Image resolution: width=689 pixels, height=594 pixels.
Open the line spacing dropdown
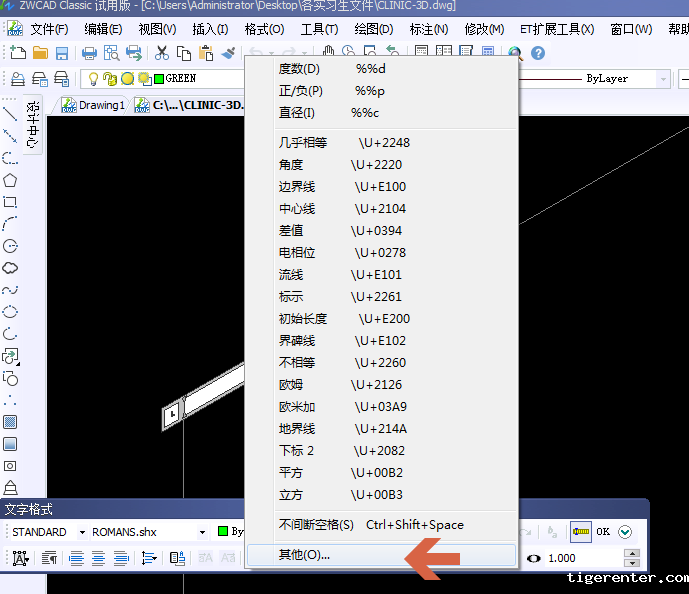coord(149,558)
